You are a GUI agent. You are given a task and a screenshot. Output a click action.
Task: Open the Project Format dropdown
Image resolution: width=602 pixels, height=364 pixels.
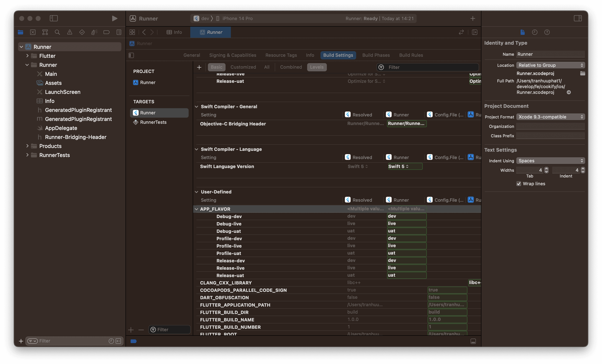pyautogui.click(x=551, y=117)
